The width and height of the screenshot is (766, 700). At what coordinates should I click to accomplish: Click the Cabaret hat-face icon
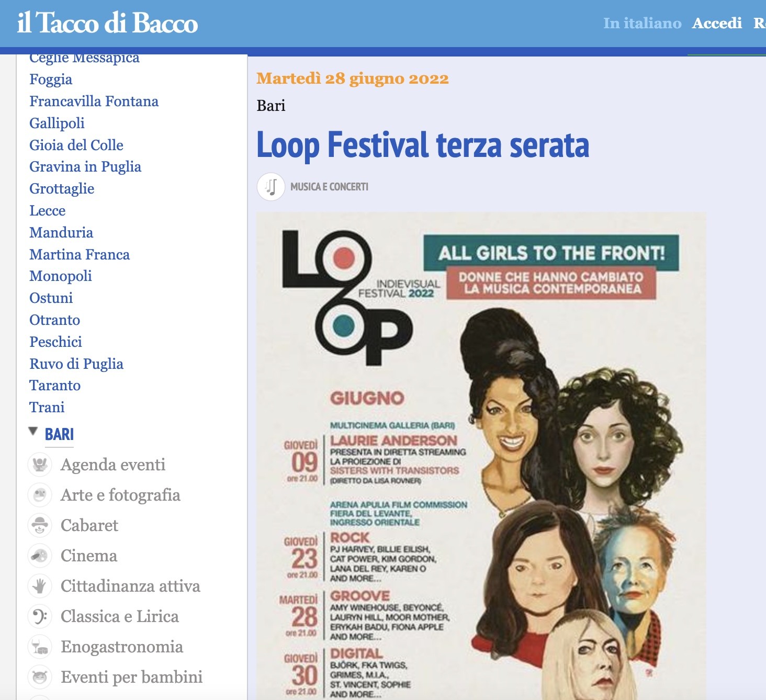[40, 525]
